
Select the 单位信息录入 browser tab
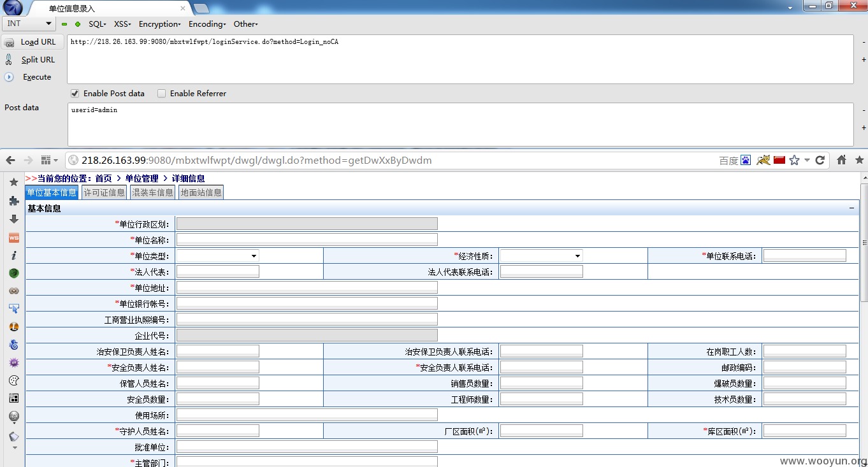[x=108, y=8]
